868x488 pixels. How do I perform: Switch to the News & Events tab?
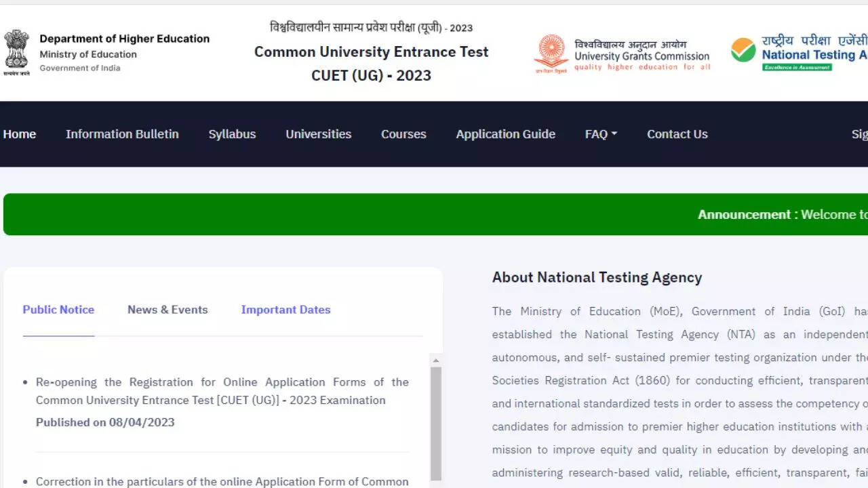pos(167,310)
